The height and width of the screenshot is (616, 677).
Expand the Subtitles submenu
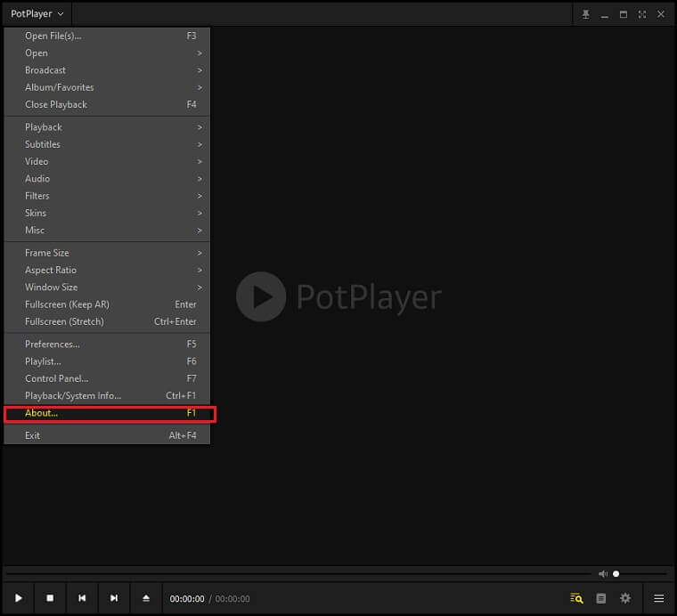pyautogui.click(x=107, y=144)
